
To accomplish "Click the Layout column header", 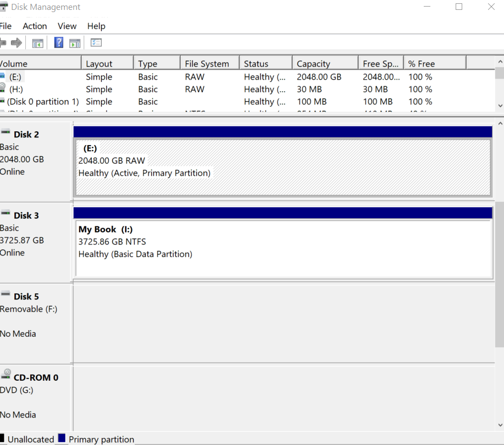I will [x=99, y=64].
